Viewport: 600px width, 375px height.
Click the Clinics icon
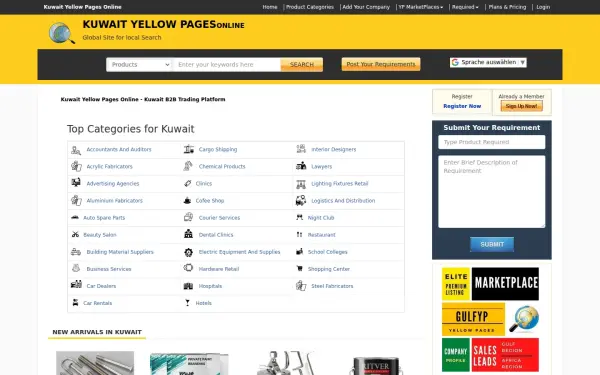pyautogui.click(x=188, y=183)
